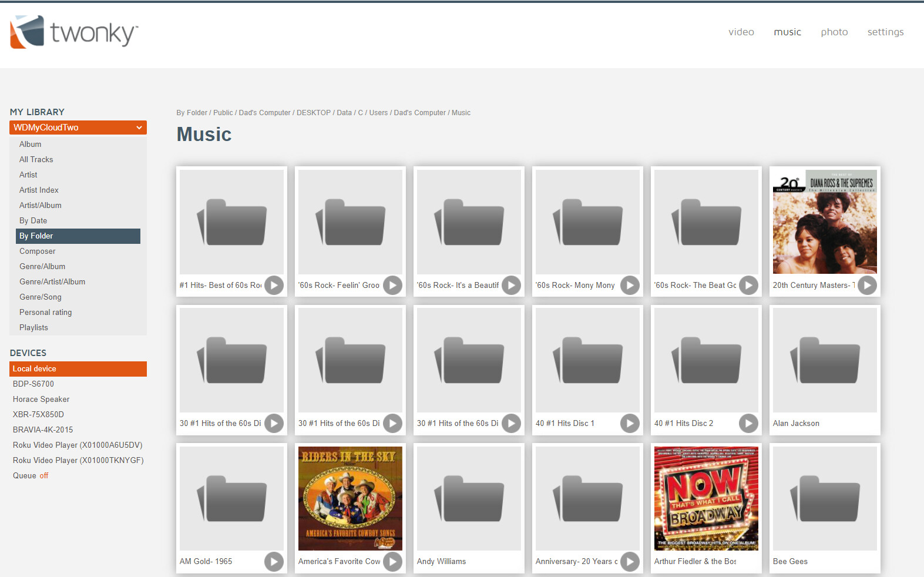The width and height of the screenshot is (924, 577).
Task: Select the BRAVIA-4K-2015 device
Action: click(43, 430)
